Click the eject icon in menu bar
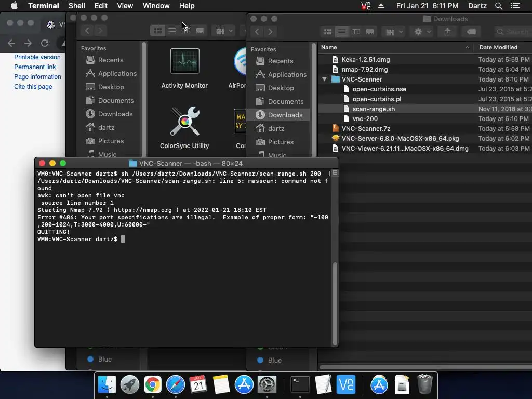The width and height of the screenshot is (532, 399). click(x=381, y=6)
